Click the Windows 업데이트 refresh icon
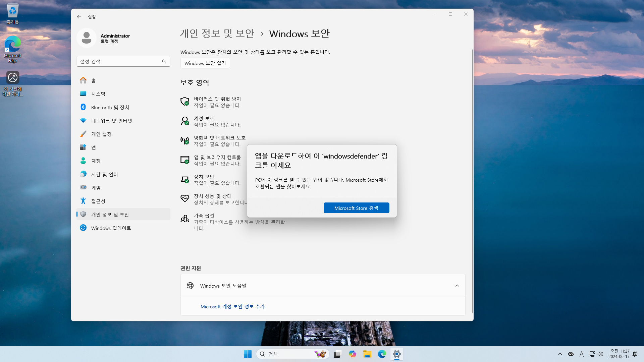 point(83,228)
